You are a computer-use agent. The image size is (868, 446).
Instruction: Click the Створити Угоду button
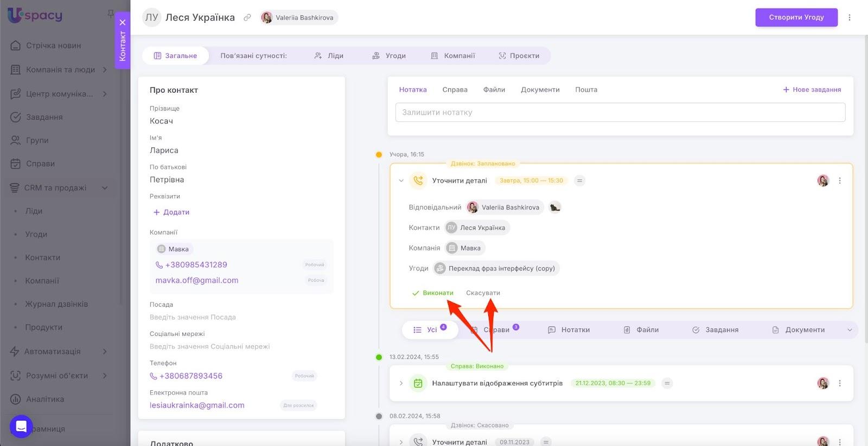pos(796,17)
